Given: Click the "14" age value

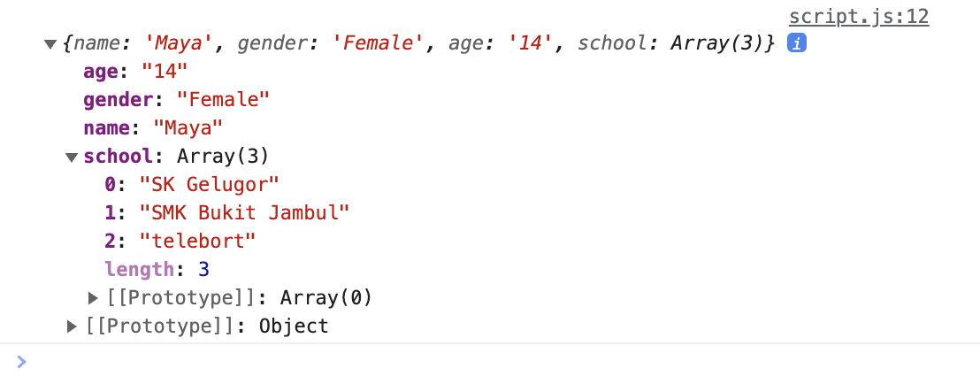Looking at the screenshot, I should [x=165, y=72].
